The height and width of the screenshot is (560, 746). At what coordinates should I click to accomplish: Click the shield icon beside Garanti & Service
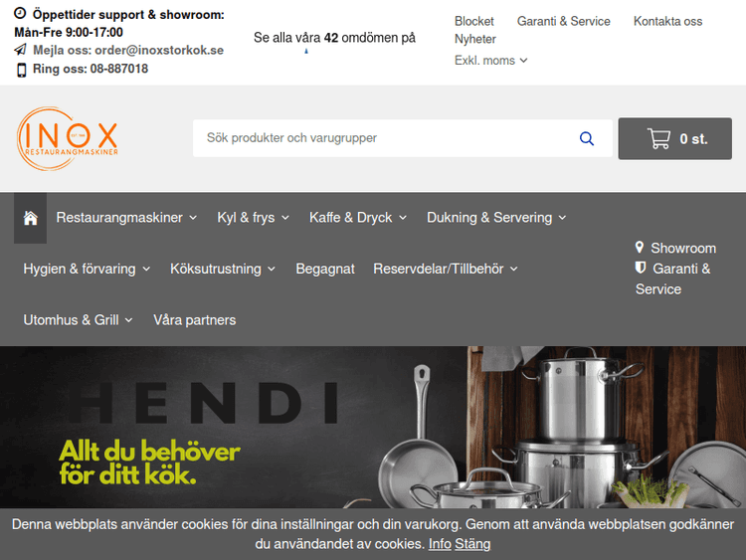point(641,268)
